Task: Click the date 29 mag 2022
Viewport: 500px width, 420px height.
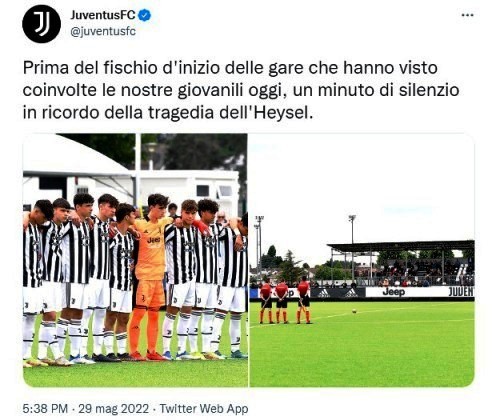Action: 113,408
